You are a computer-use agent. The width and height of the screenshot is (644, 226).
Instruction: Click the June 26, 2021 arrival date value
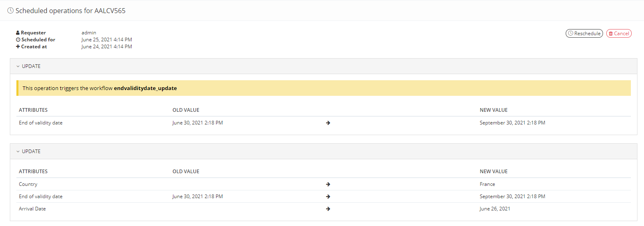(x=495, y=209)
